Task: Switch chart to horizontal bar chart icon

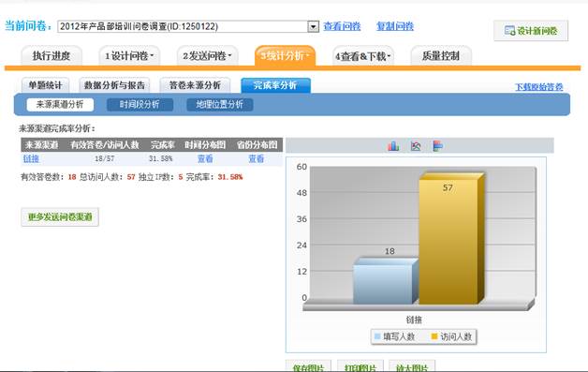Action: click(x=437, y=146)
